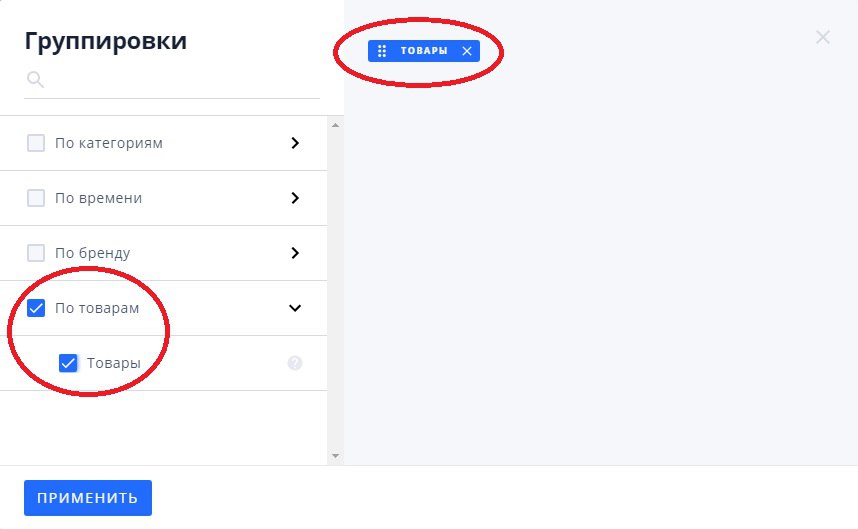Expand the По бренду group arrow
Image resolution: width=858 pixels, height=529 pixels.
295,253
